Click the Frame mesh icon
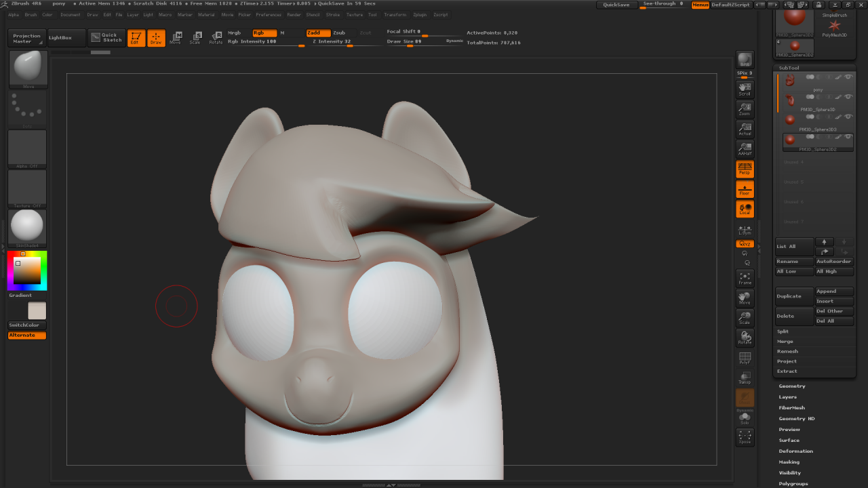868x488 pixels. click(x=745, y=278)
